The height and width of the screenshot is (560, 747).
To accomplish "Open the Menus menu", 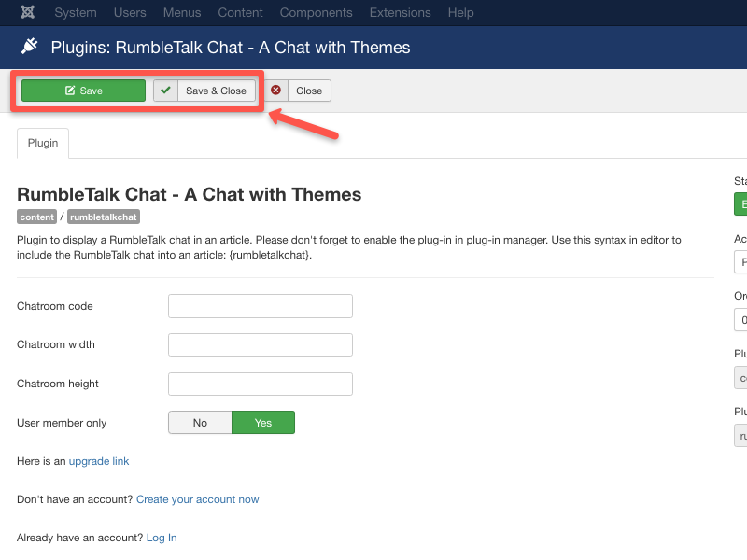I will pos(182,12).
